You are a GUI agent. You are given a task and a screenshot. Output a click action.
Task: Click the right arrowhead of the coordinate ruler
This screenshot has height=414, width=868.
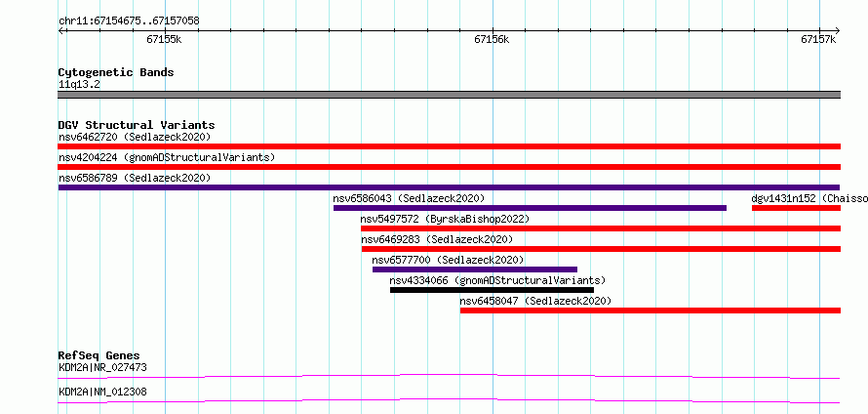click(x=837, y=31)
